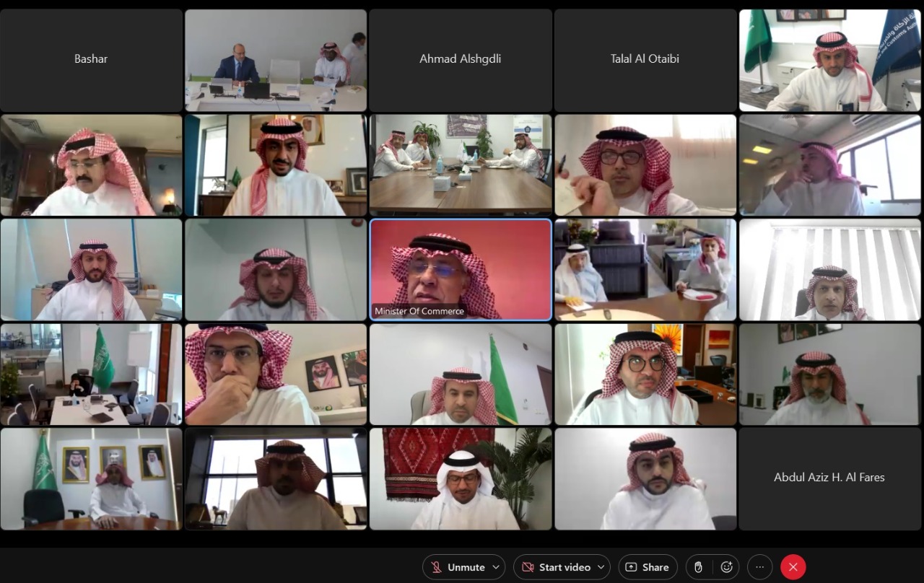Click the Share button

(x=648, y=567)
